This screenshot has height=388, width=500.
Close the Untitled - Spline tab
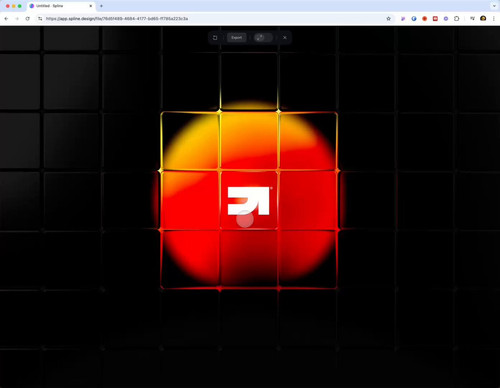pyautogui.click(x=91, y=6)
